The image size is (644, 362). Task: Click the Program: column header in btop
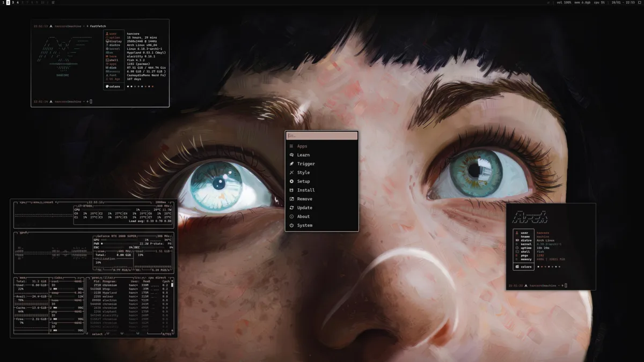click(109, 282)
